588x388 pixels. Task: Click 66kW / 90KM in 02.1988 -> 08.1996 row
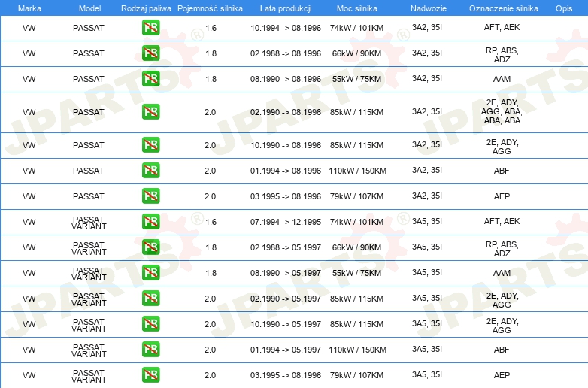coord(356,53)
